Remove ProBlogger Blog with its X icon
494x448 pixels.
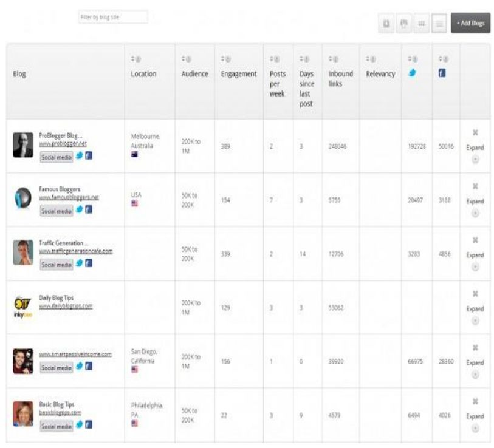point(476,132)
